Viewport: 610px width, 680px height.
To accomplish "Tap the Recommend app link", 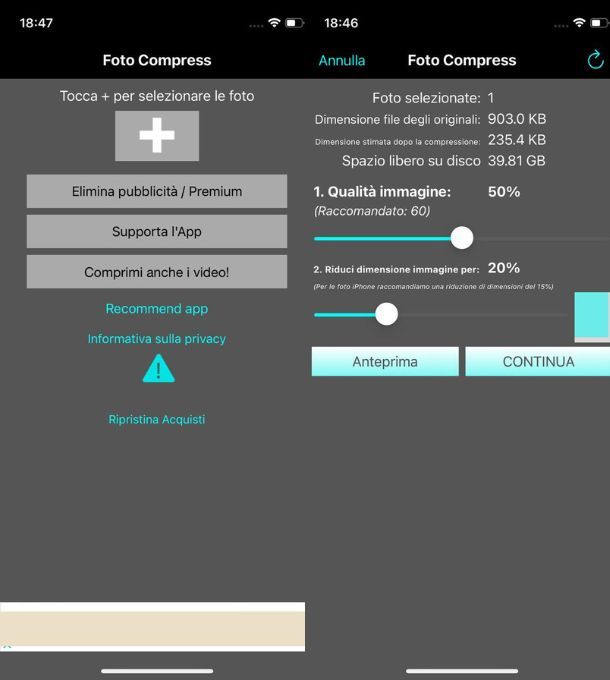I will pos(157,309).
